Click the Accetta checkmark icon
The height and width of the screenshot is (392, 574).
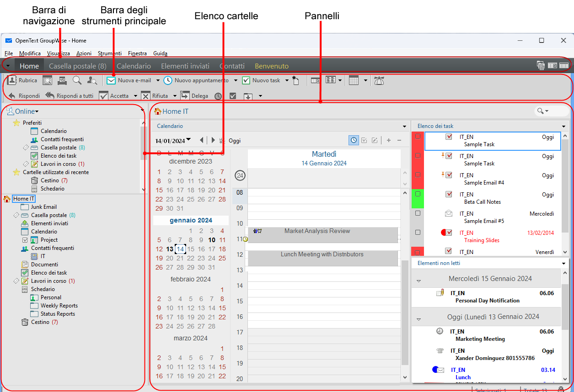point(104,96)
